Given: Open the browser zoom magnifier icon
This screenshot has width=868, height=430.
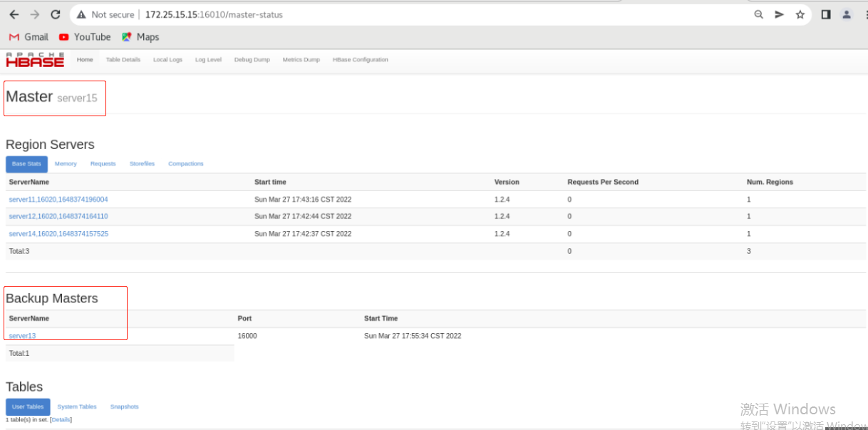Looking at the screenshot, I should [x=759, y=14].
